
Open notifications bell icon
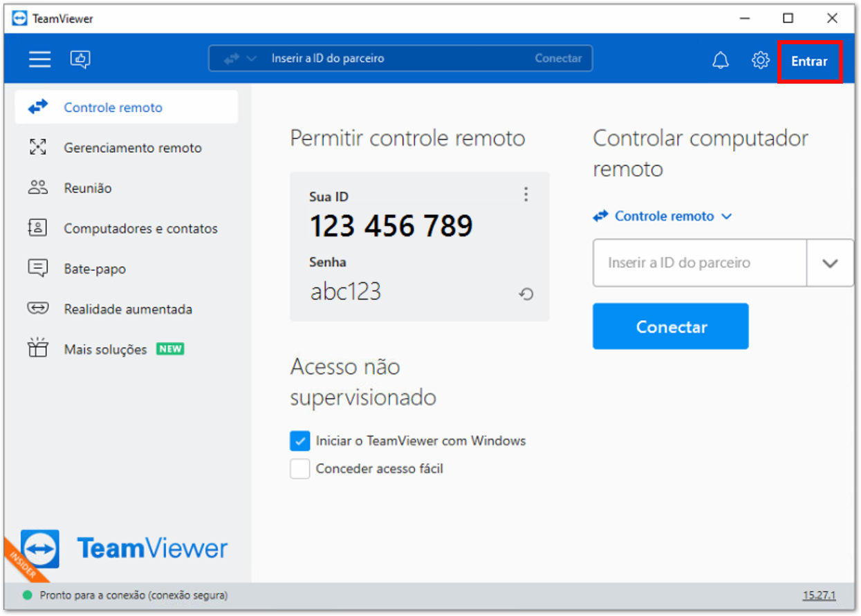coord(721,60)
